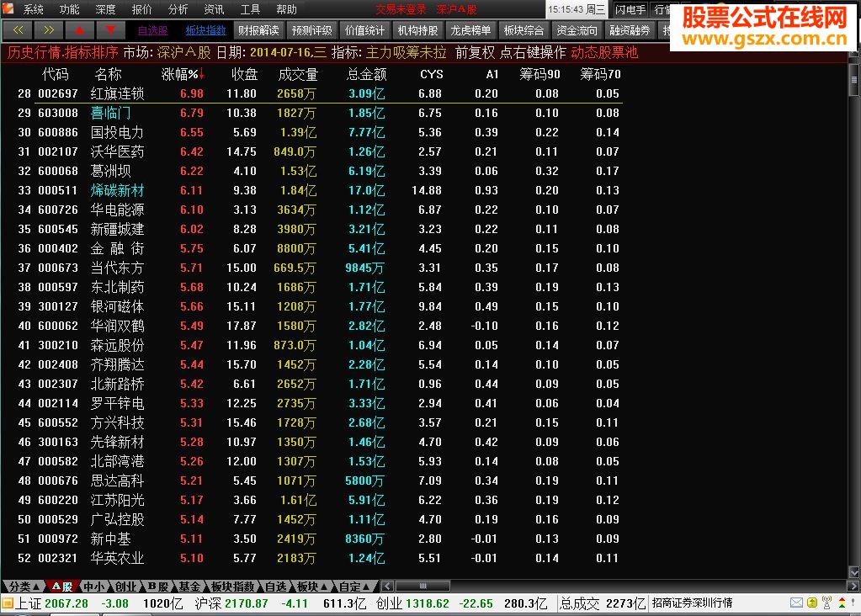
Task: Sort by the 收盘 column header
Action: (244, 74)
